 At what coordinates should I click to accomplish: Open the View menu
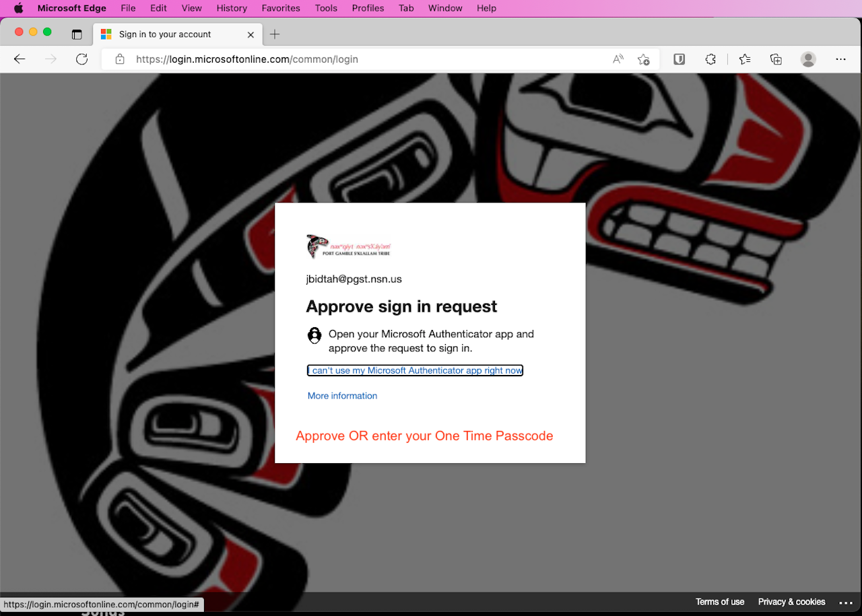(192, 8)
